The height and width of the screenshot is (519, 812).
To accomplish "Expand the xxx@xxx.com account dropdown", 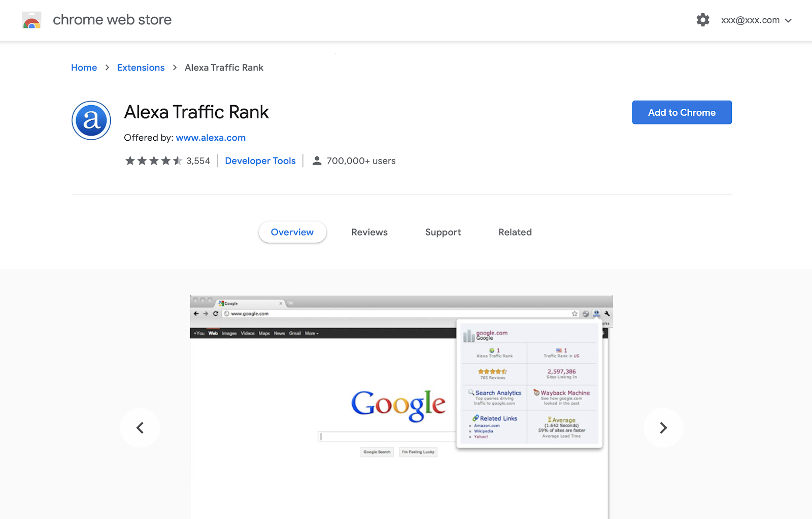I will (x=756, y=20).
